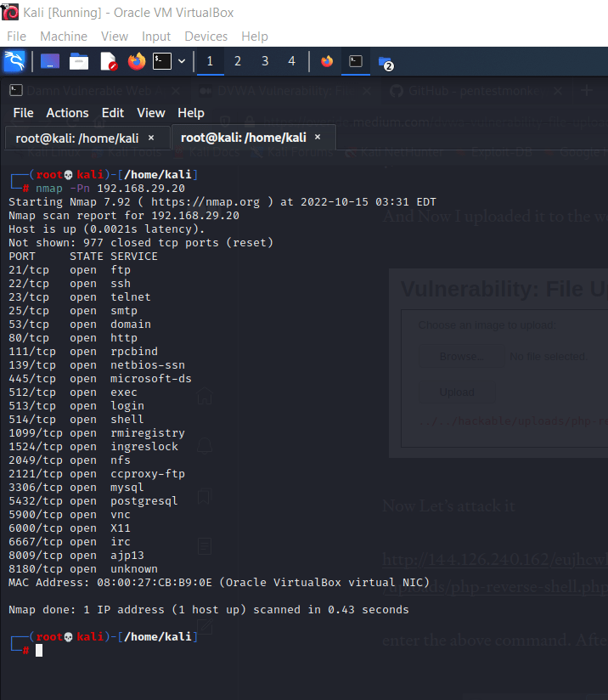This screenshot has height=700, width=608.
Task: Click the '8180/tcp open unknown' row
Action: (x=83, y=569)
